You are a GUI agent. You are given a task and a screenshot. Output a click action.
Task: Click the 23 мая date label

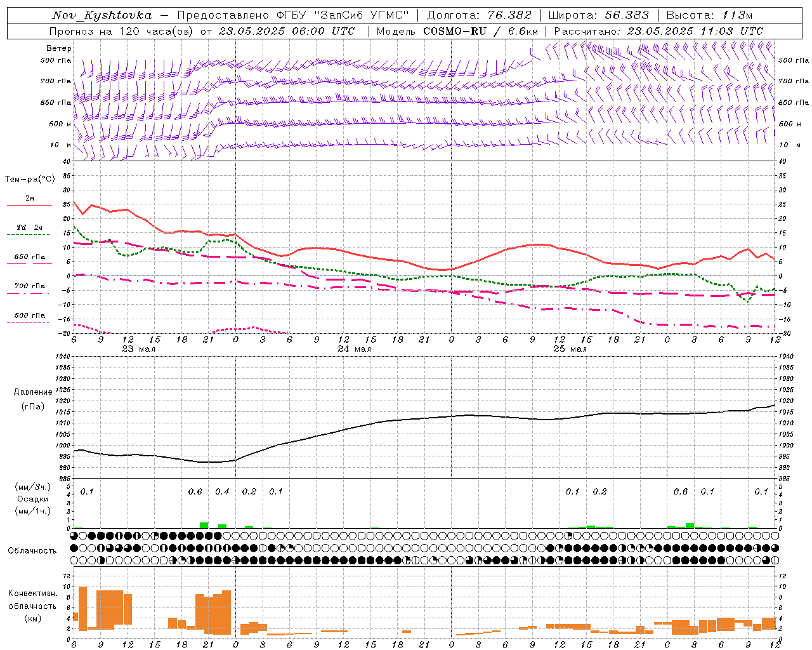138,349
